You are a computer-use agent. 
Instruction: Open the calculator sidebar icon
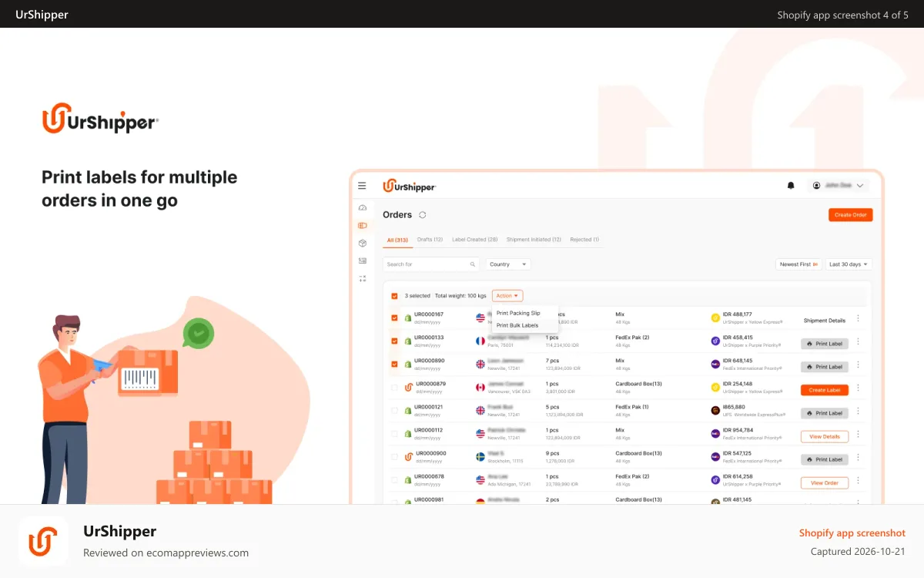click(363, 278)
